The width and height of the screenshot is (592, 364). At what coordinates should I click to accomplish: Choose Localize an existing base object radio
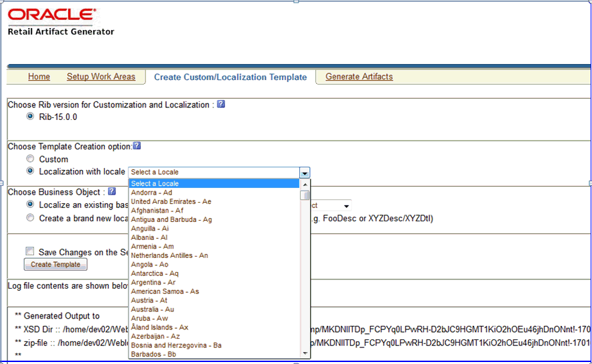point(30,204)
